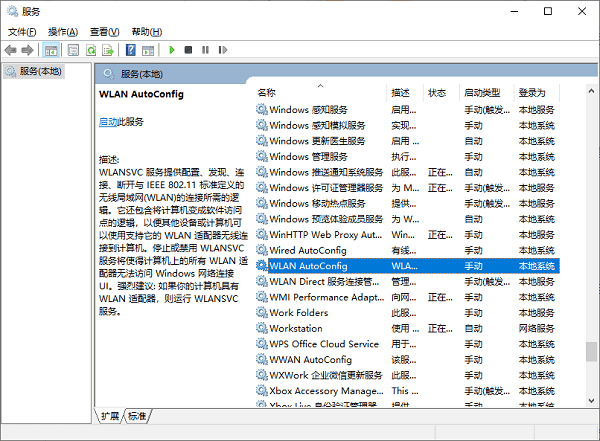Click the service list vertical scrollbar
The height and width of the screenshot is (441, 600).
click(591, 250)
